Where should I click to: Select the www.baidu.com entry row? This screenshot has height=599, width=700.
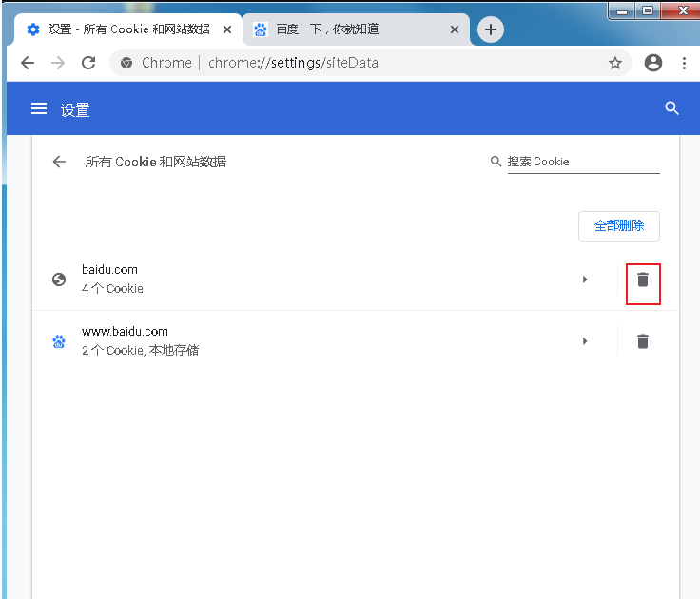click(285, 341)
